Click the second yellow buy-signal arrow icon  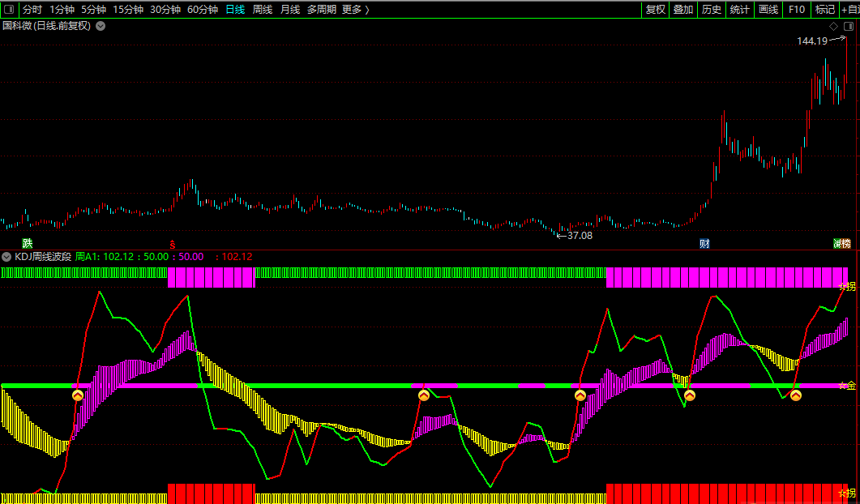click(x=423, y=395)
